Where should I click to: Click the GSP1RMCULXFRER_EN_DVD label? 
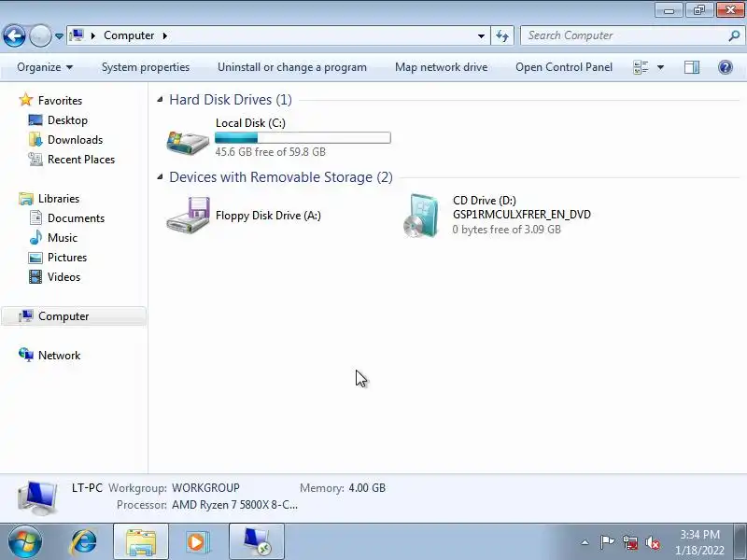click(522, 215)
